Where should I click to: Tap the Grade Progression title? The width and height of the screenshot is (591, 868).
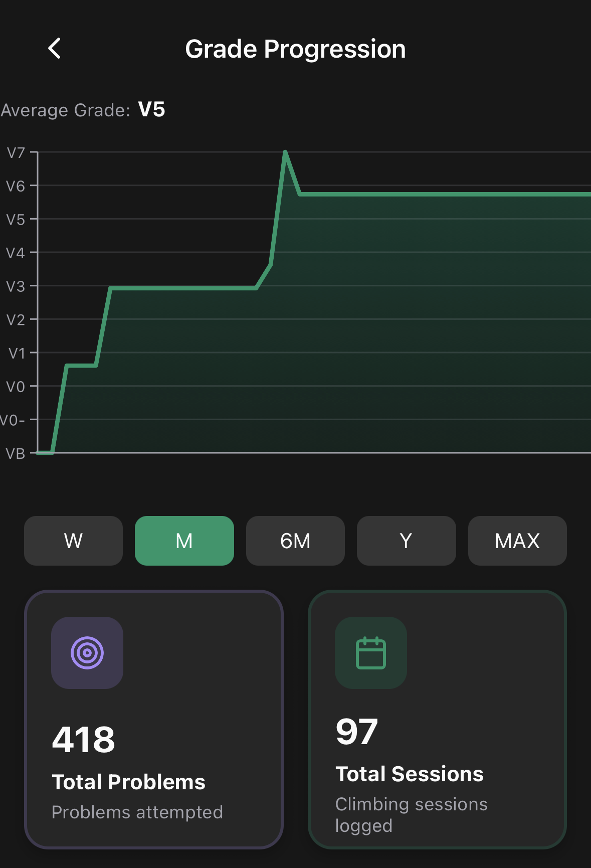[295, 49]
